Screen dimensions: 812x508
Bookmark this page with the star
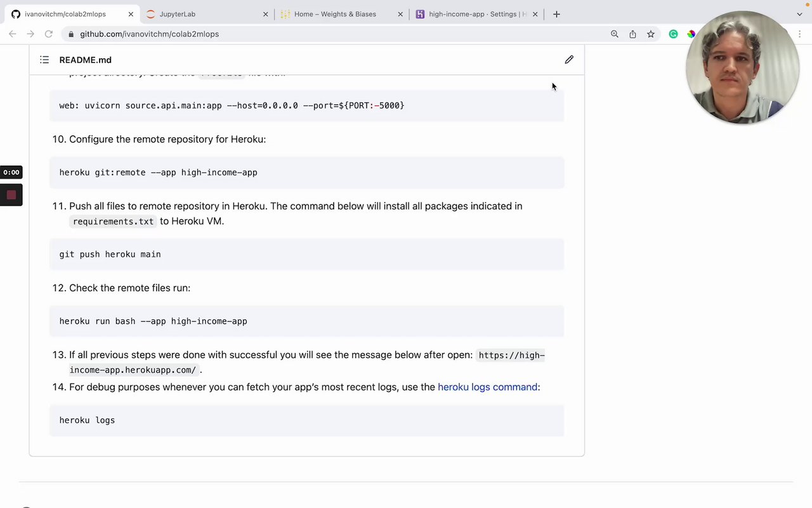tap(651, 34)
